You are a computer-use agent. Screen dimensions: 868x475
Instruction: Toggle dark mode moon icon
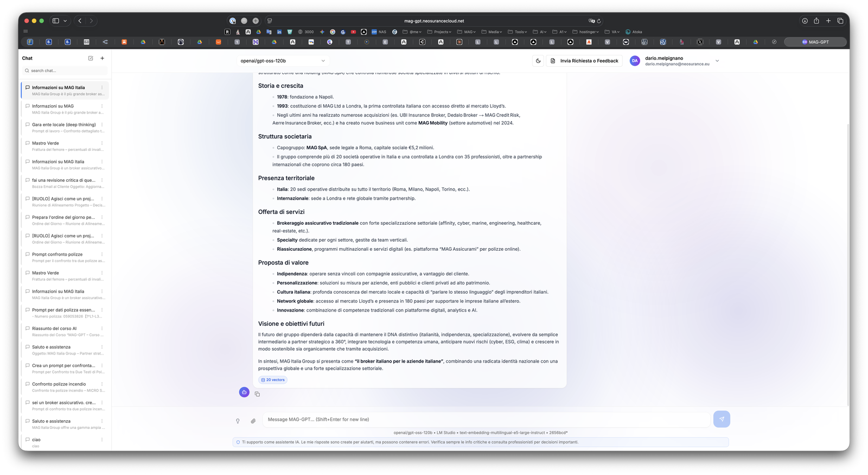coord(538,61)
